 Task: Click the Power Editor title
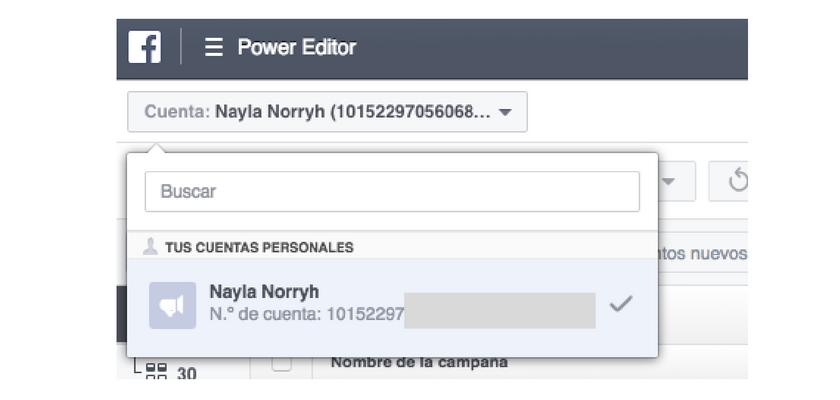pyautogui.click(x=297, y=47)
